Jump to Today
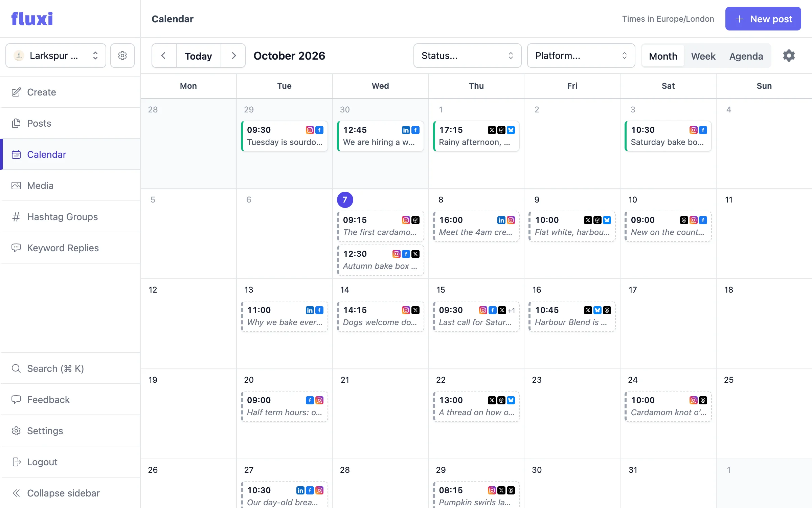Image resolution: width=812 pixels, height=508 pixels. [x=198, y=56]
